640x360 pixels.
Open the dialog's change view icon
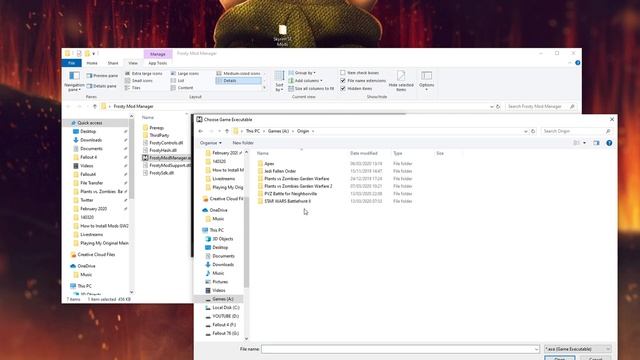[x=577, y=143]
